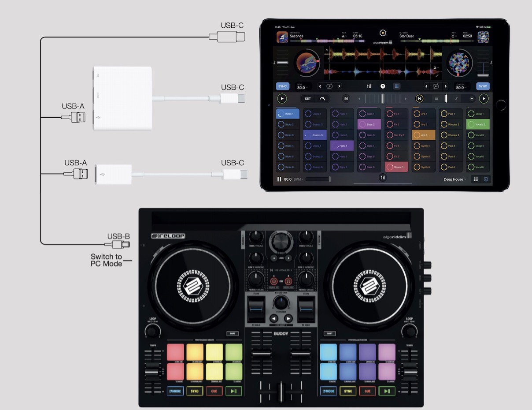This screenshot has height=410, width=532.
Task: Open the Deep House loop pack dropdown
Action: (454, 180)
